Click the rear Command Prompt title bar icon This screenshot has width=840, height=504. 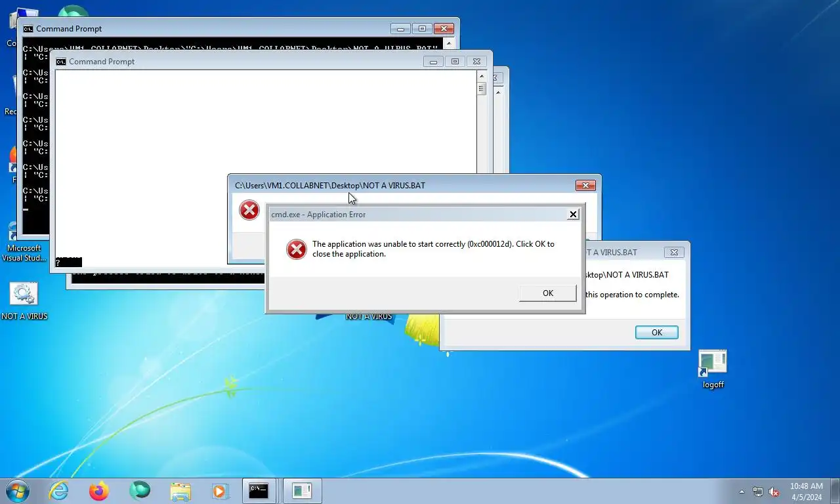click(28, 29)
